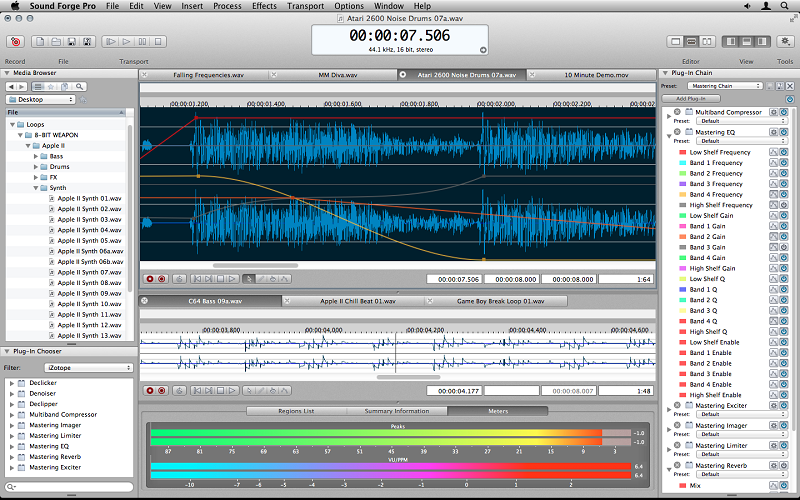
Task: Expand the Drums folder
Action: tap(36, 167)
